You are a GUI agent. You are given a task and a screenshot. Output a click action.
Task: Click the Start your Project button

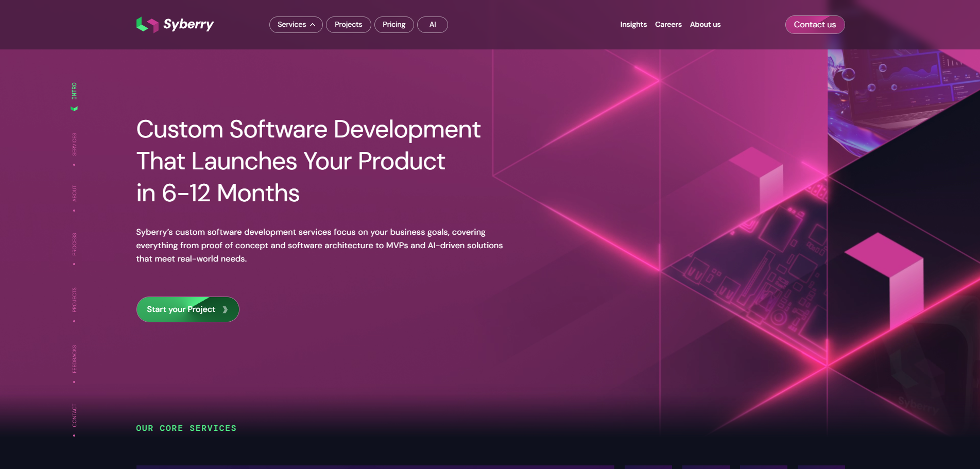pyautogui.click(x=187, y=309)
